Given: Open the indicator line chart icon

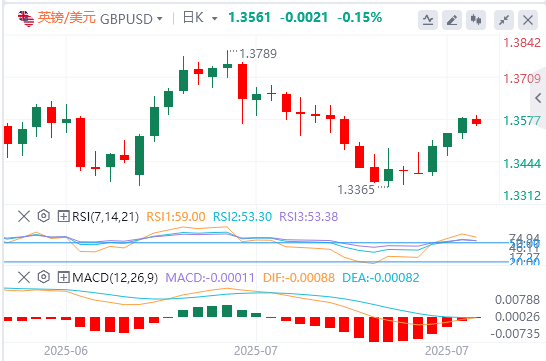Looking at the screenshot, I should click(428, 20).
